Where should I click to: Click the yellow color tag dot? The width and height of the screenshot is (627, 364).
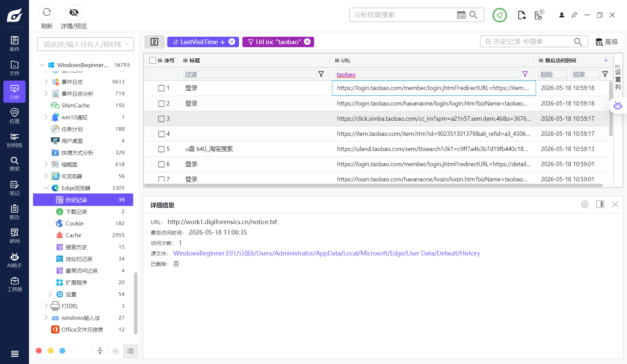tap(51, 351)
